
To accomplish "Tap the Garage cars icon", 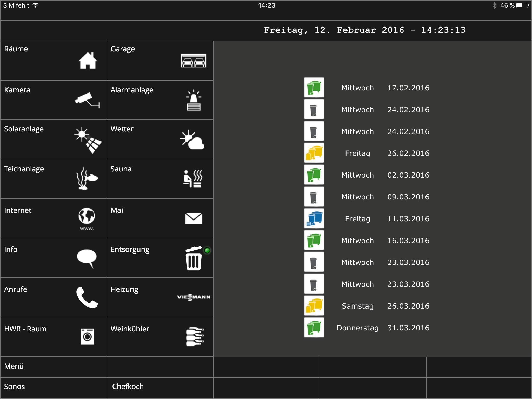I will coord(193,61).
